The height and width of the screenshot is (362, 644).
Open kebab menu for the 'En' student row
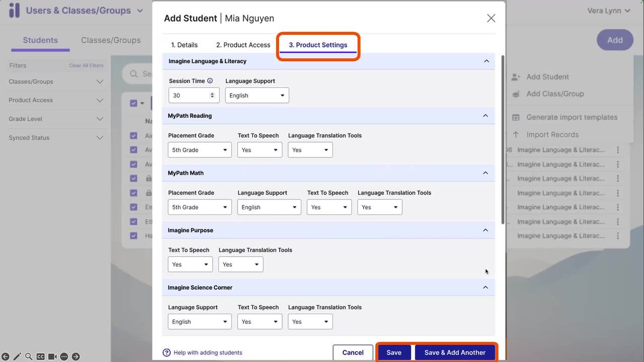coord(618,207)
